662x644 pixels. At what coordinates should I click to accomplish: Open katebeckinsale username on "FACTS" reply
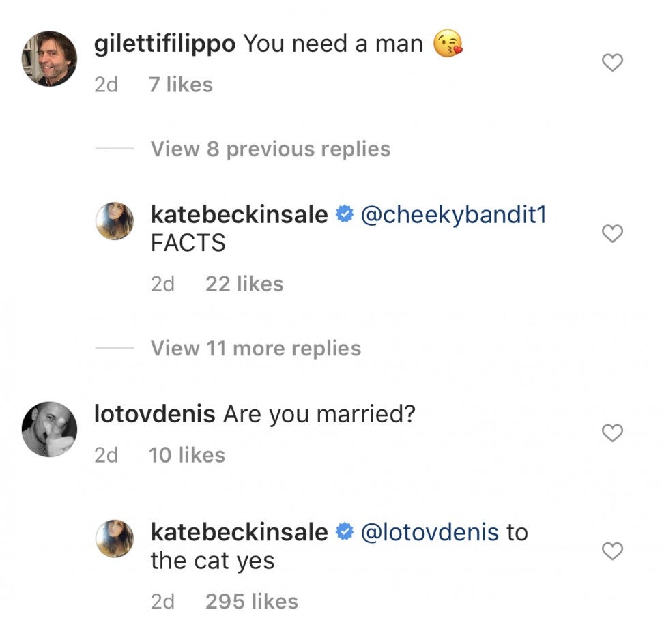click(239, 214)
